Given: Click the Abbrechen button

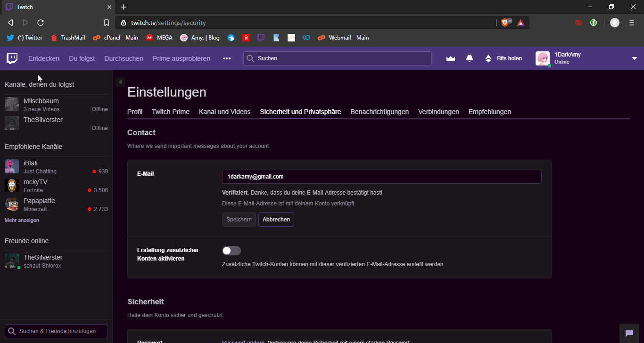Looking at the screenshot, I should [x=276, y=220].
